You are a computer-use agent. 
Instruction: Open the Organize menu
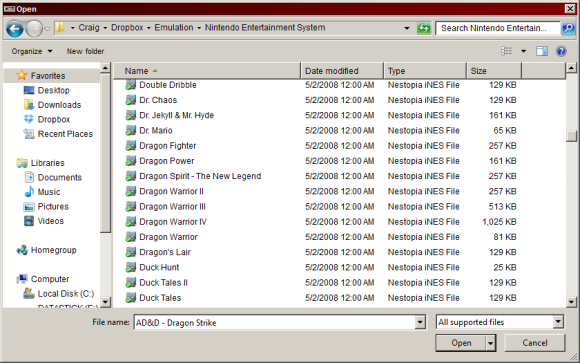[32, 51]
